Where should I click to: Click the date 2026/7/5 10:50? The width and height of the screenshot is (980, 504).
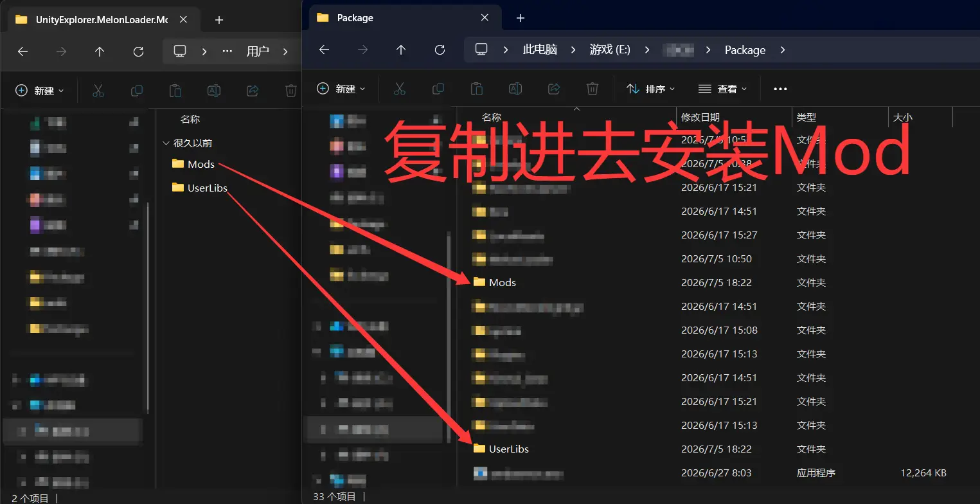pyautogui.click(x=716, y=258)
